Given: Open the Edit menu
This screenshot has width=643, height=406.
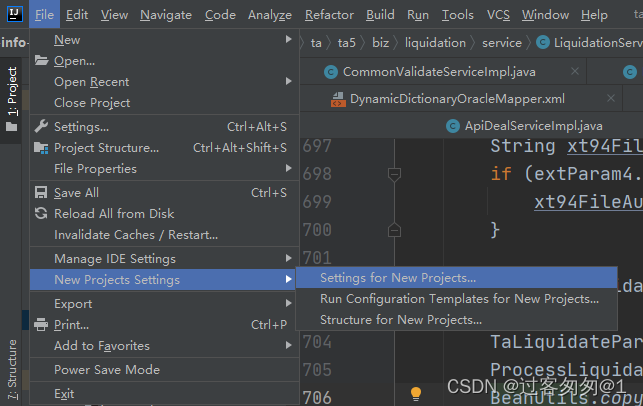Looking at the screenshot, I should (77, 15).
